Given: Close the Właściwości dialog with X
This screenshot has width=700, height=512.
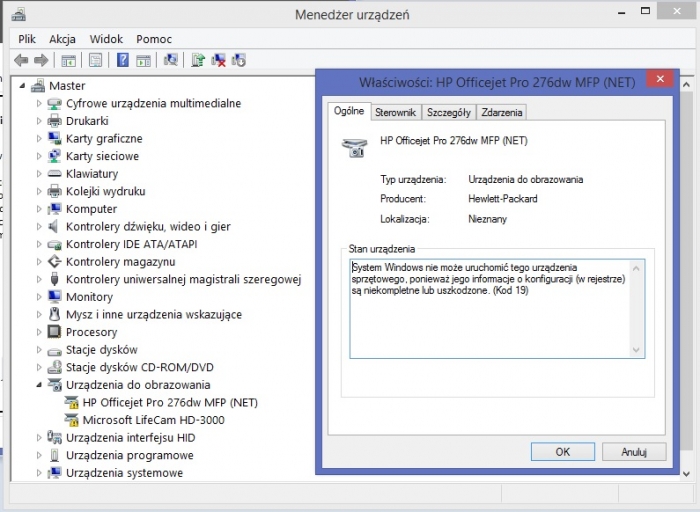Looking at the screenshot, I should 660,79.
